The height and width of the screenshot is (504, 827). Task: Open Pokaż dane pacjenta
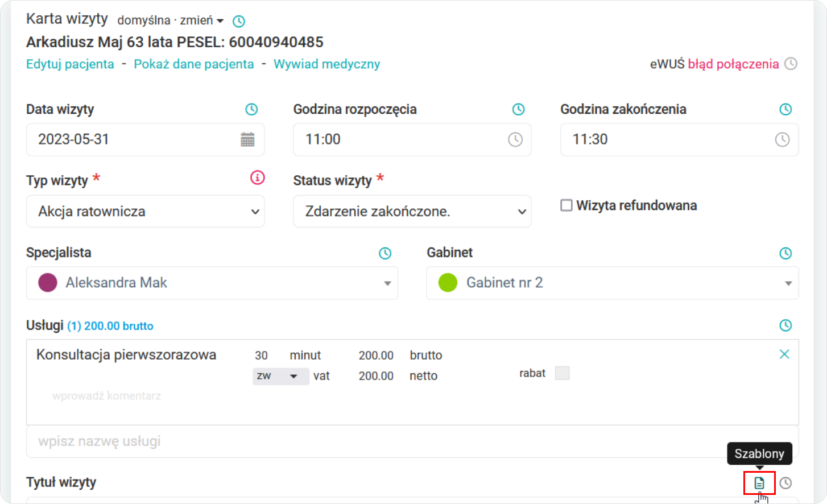(x=193, y=64)
